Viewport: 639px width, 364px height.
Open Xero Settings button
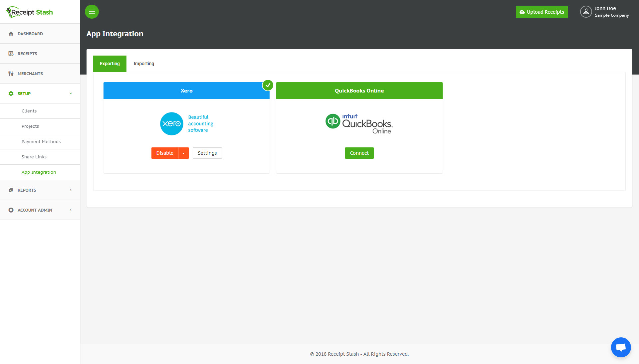point(207,153)
